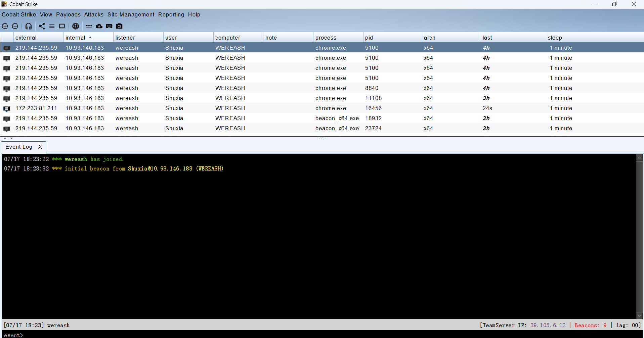Sort by external column header
Viewport: 644px width, 338px height.
pyautogui.click(x=38, y=38)
